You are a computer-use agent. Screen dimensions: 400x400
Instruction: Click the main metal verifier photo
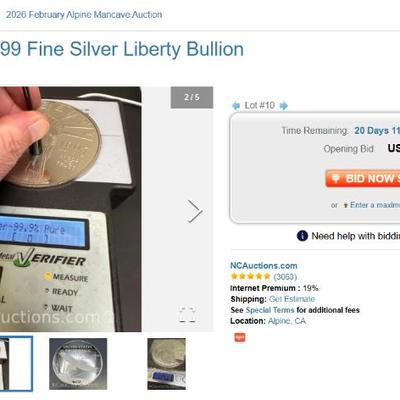coord(71,209)
